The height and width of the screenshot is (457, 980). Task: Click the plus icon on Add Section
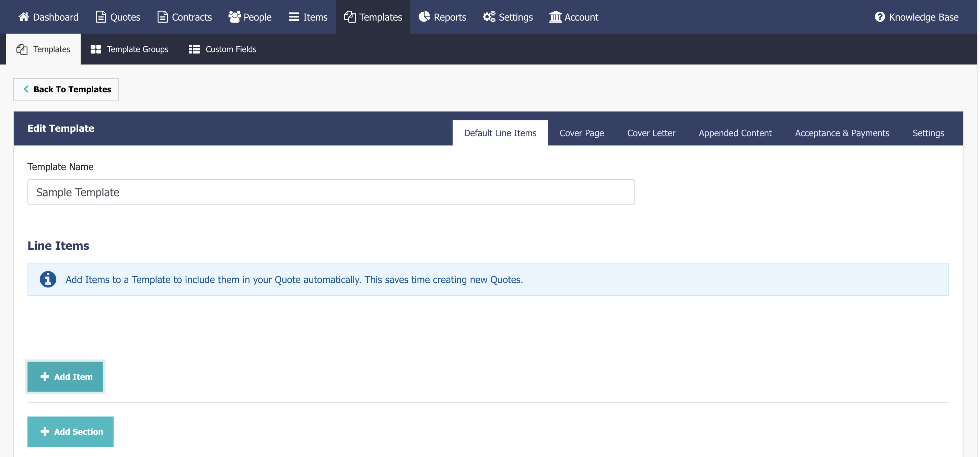coord(45,431)
